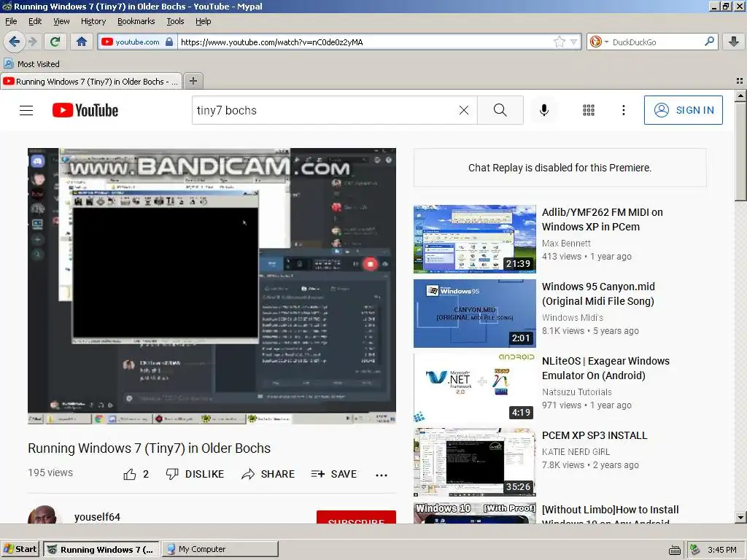Like the video with thumbs up icon
The width and height of the screenshot is (747, 560).
point(130,474)
